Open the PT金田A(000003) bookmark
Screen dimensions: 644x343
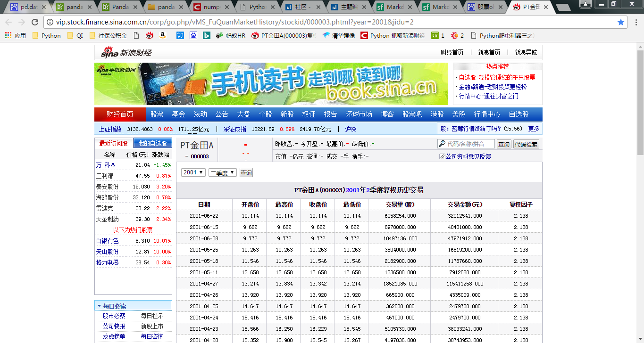(284, 35)
